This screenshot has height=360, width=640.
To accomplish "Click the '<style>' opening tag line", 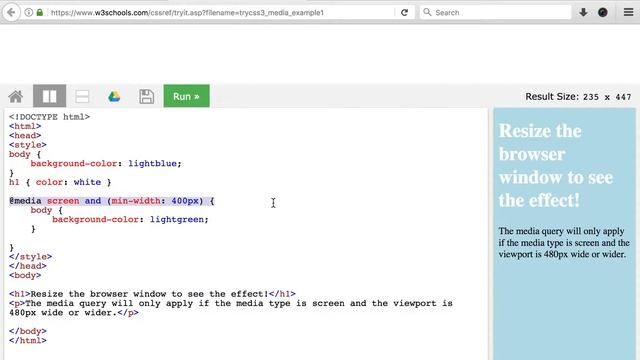I will pyautogui.click(x=28, y=145).
